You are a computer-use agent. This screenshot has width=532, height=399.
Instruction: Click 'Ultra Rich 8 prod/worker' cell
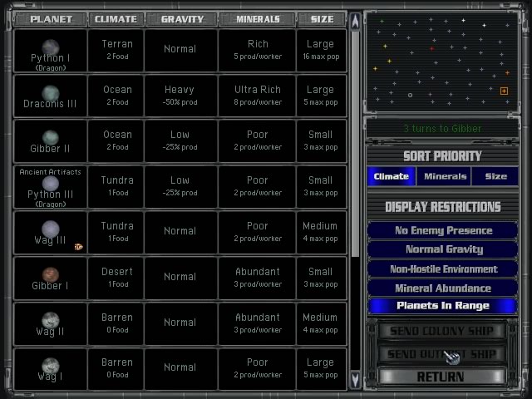click(x=257, y=96)
